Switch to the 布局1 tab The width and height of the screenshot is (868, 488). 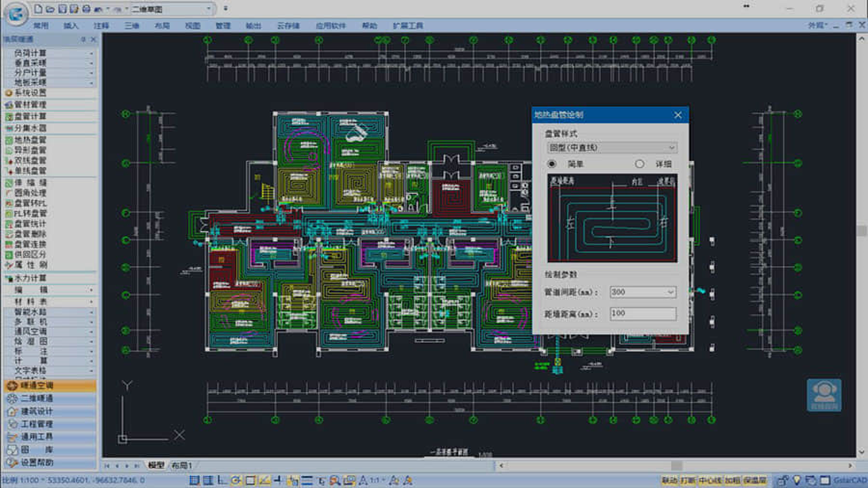(181, 466)
